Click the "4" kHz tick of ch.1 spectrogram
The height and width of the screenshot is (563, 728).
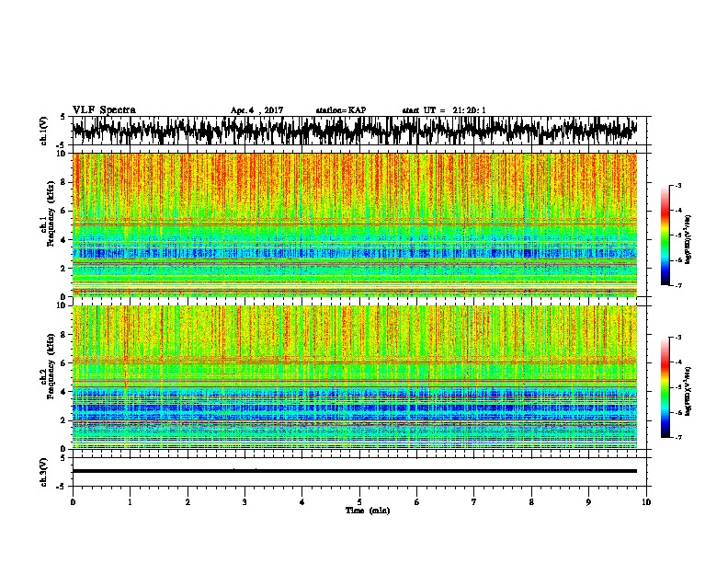[x=65, y=240]
